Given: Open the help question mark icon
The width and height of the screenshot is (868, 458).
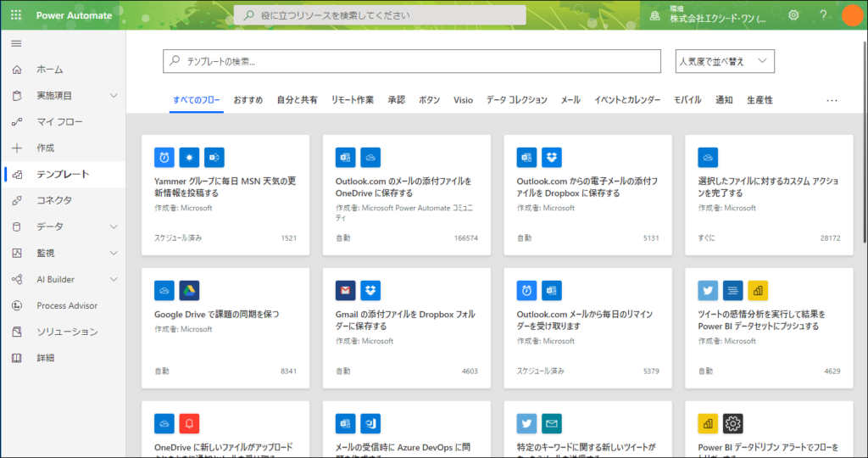Looking at the screenshot, I should tap(823, 15).
